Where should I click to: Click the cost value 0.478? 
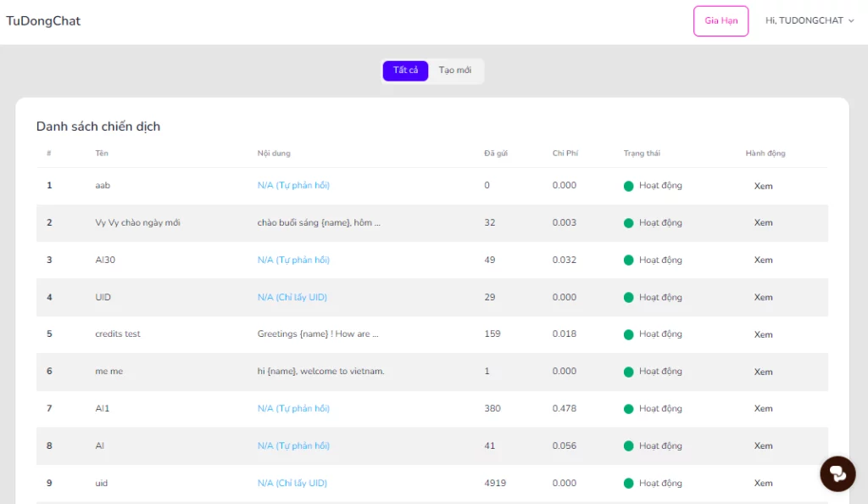point(564,408)
